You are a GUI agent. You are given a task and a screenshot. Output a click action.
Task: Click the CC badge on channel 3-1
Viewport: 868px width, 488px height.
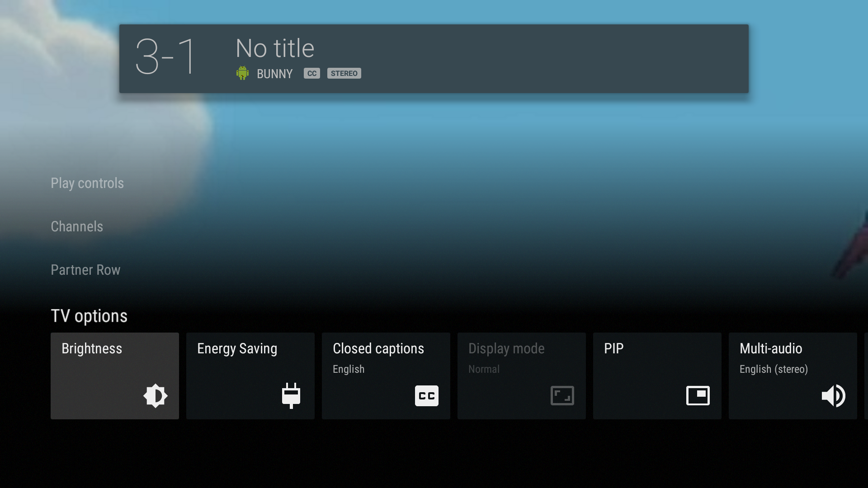(311, 73)
